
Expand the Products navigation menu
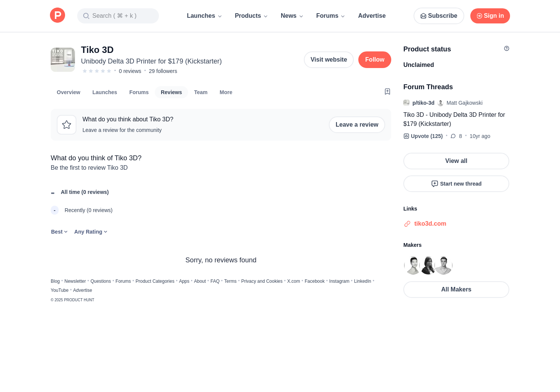coord(251,16)
